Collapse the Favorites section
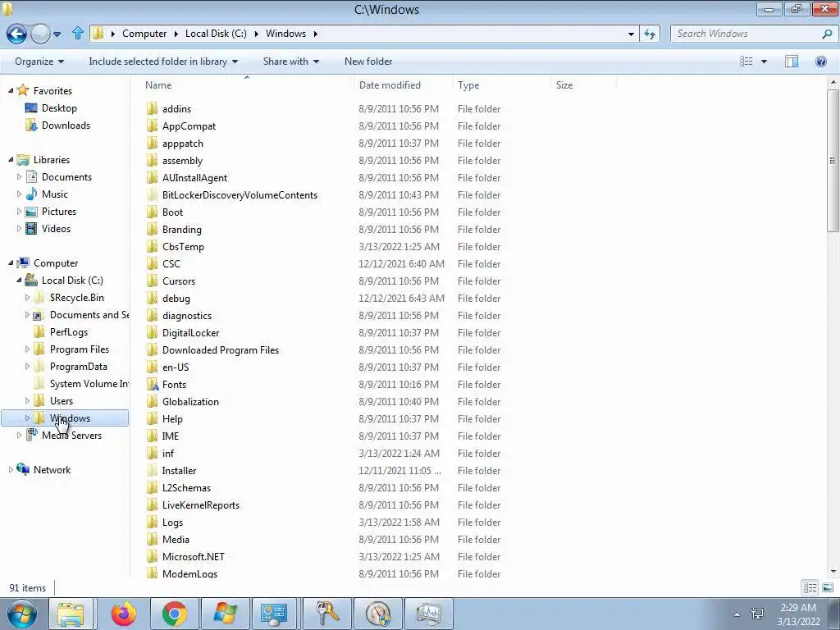Screen dimensions: 840x630 coord(11,90)
